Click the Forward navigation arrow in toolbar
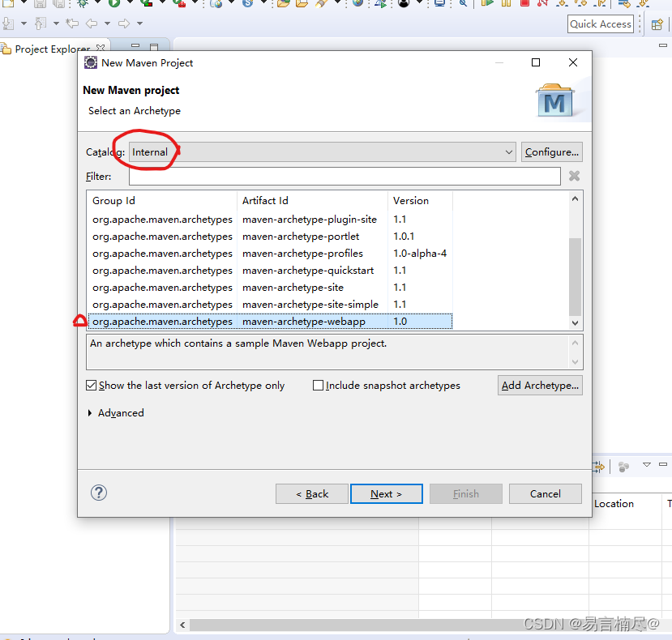Screen dimensions: 672x640 point(124,23)
